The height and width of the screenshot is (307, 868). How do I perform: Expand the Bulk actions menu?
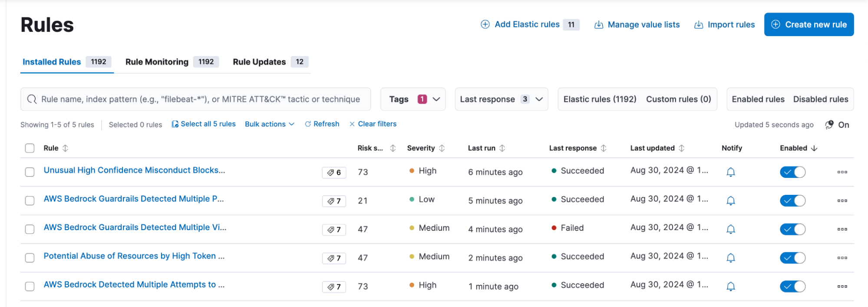(x=269, y=124)
